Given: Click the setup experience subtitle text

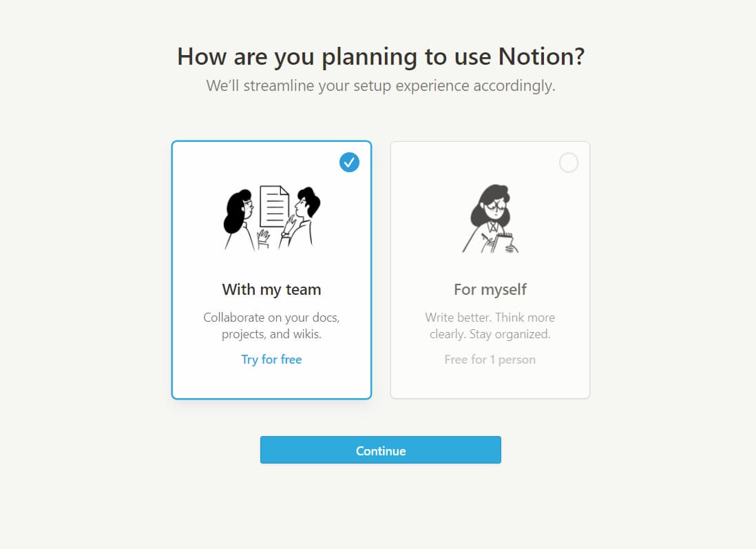Looking at the screenshot, I should coord(378,85).
